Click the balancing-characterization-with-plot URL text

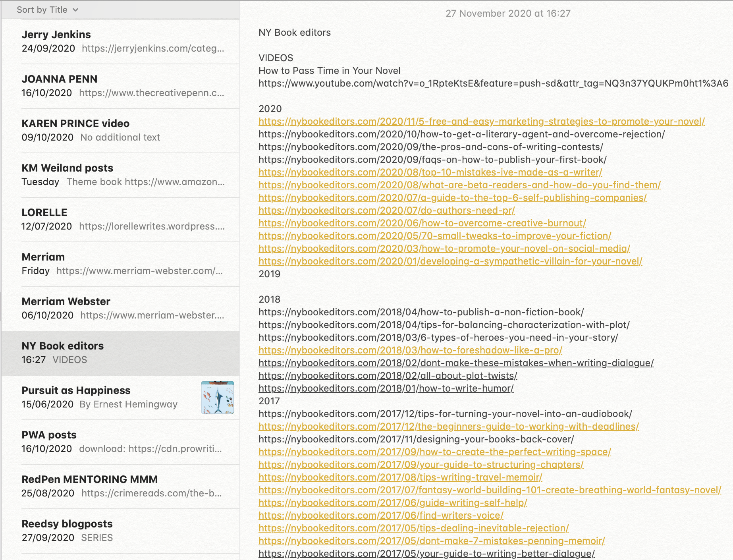coord(444,325)
